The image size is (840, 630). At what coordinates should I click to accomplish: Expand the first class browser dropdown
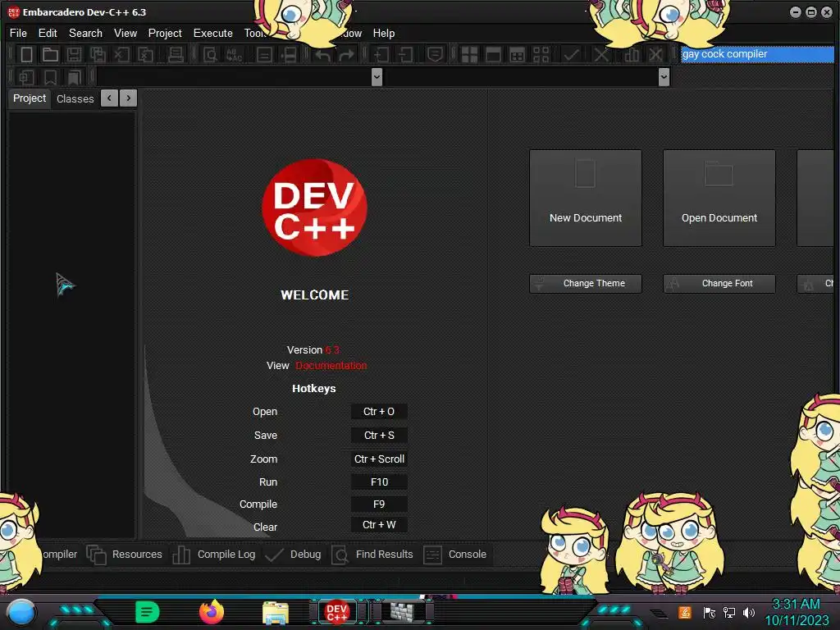(377, 77)
